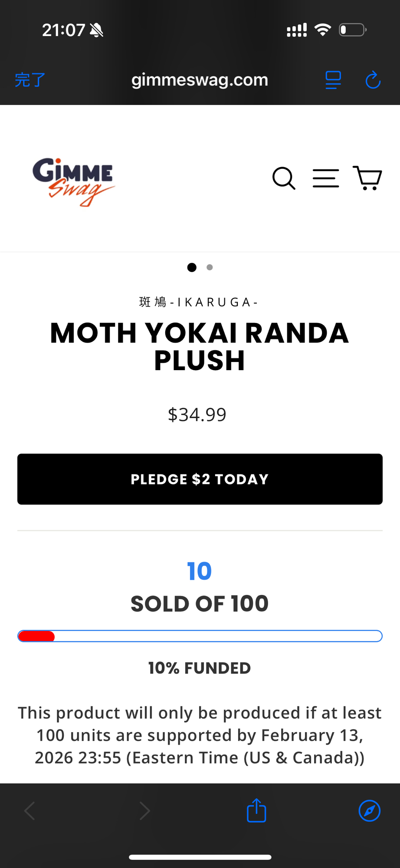The image size is (400, 868).
Task: Click the Moth Yokai Randa Plush title
Action: tap(200, 346)
